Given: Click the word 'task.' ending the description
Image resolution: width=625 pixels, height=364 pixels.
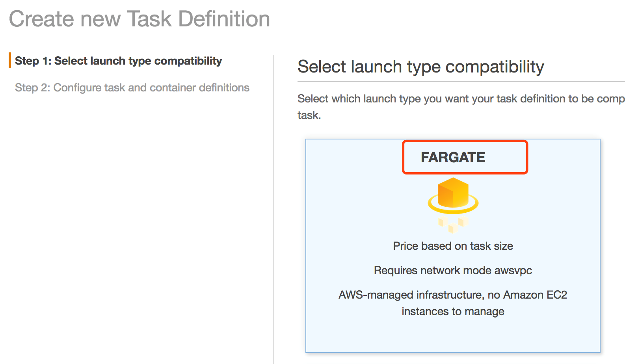Looking at the screenshot, I should (309, 115).
